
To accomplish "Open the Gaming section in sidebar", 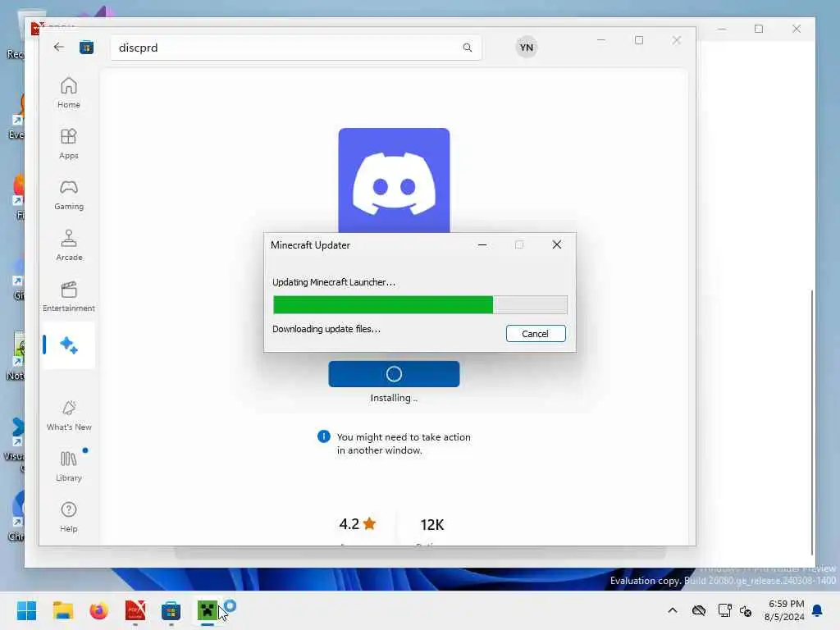I will (x=69, y=194).
